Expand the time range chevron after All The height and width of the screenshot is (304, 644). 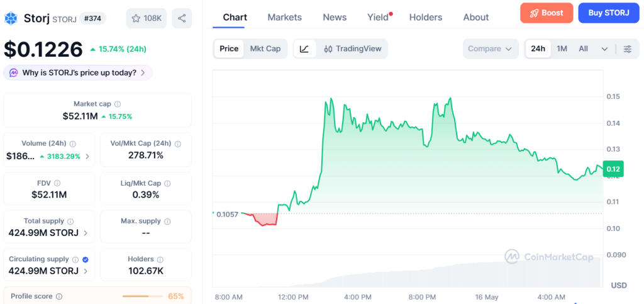coord(604,49)
